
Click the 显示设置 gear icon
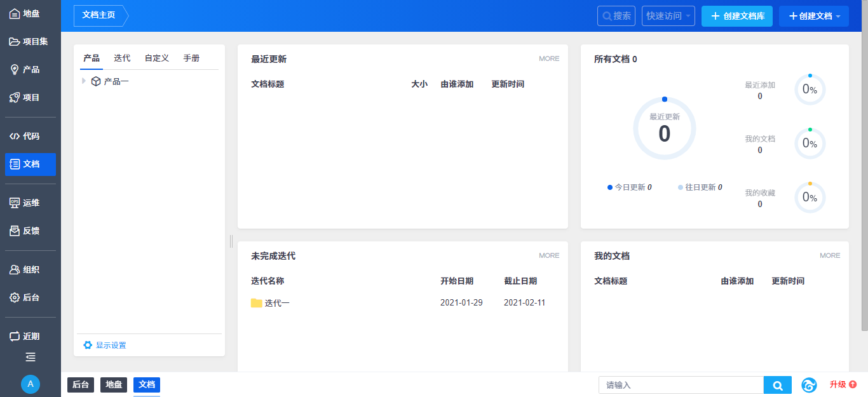click(88, 345)
